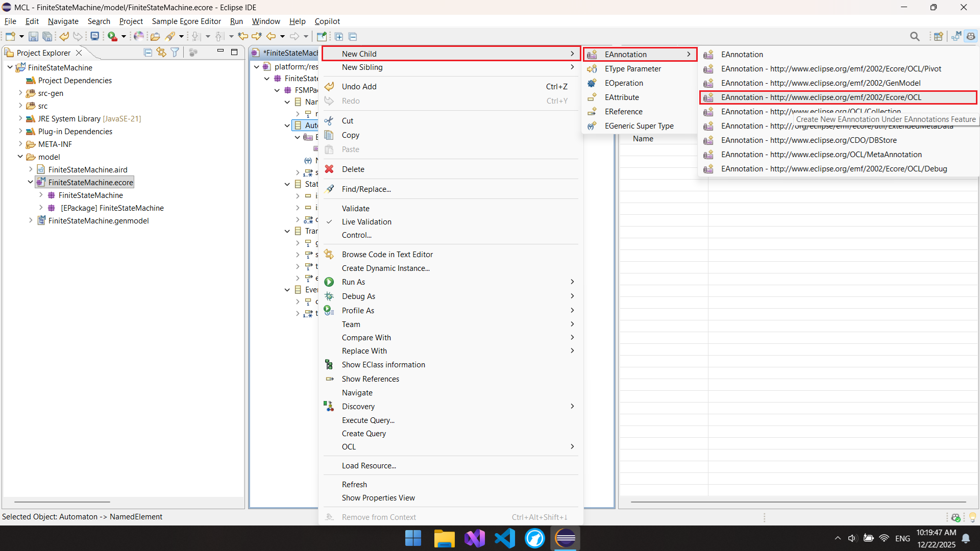Collapse the model folder
980x551 pixels.
click(x=20, y=157)
